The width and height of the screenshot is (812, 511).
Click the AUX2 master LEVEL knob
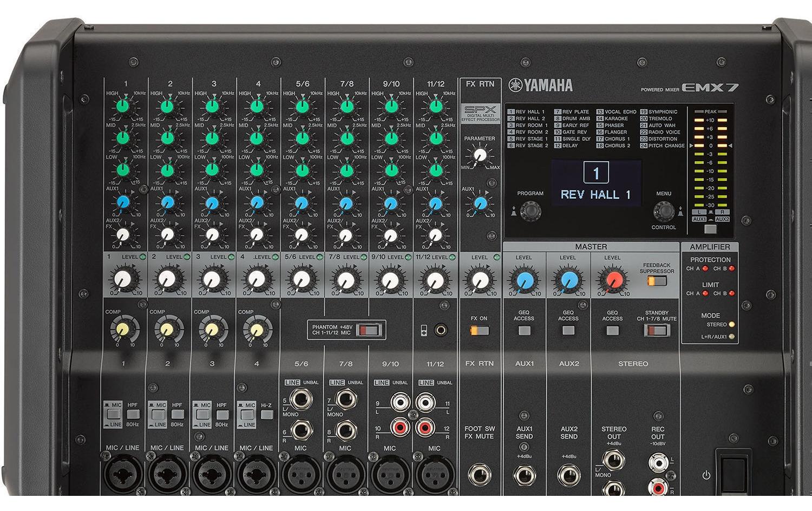tap(568, 280)
